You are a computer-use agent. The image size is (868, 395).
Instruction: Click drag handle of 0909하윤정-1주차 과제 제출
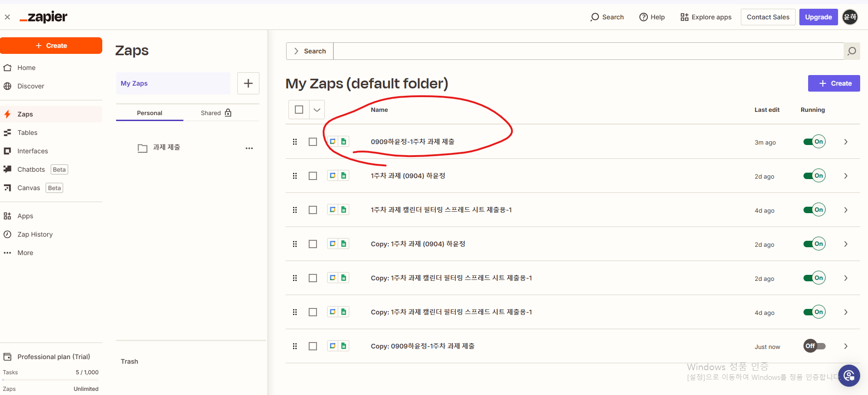coord(295,142)
